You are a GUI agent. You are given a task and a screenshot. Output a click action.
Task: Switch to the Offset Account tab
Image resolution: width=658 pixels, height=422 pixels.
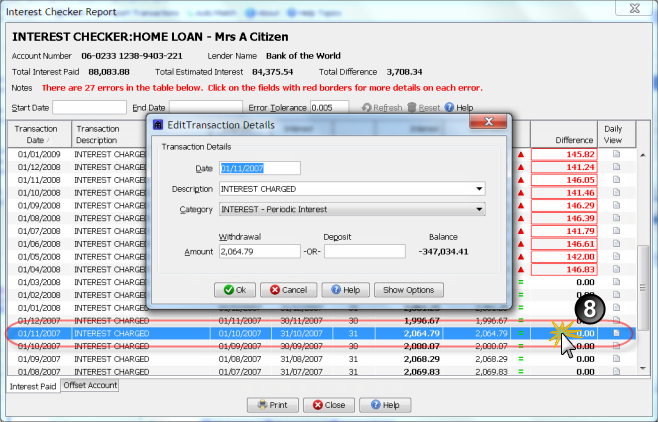click(x=91, y=385)
